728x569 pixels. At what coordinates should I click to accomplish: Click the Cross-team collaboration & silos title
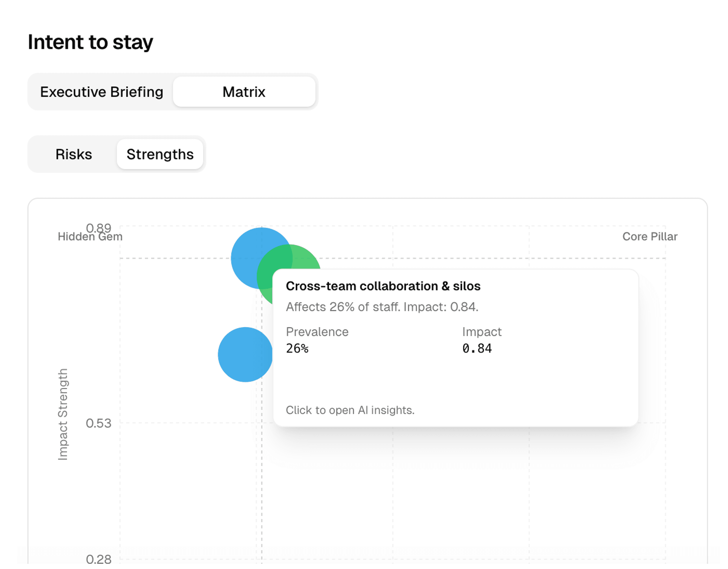[383, 286]
